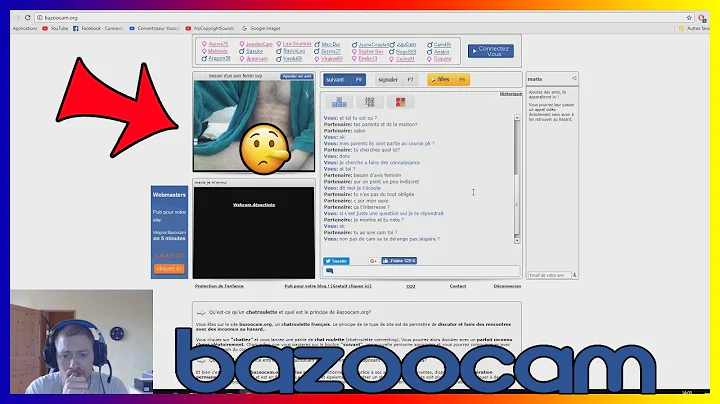The image size is (720, 404).
Task: Click the bookmark star icon
Action: pyautogui.click(x=689, y=17)
